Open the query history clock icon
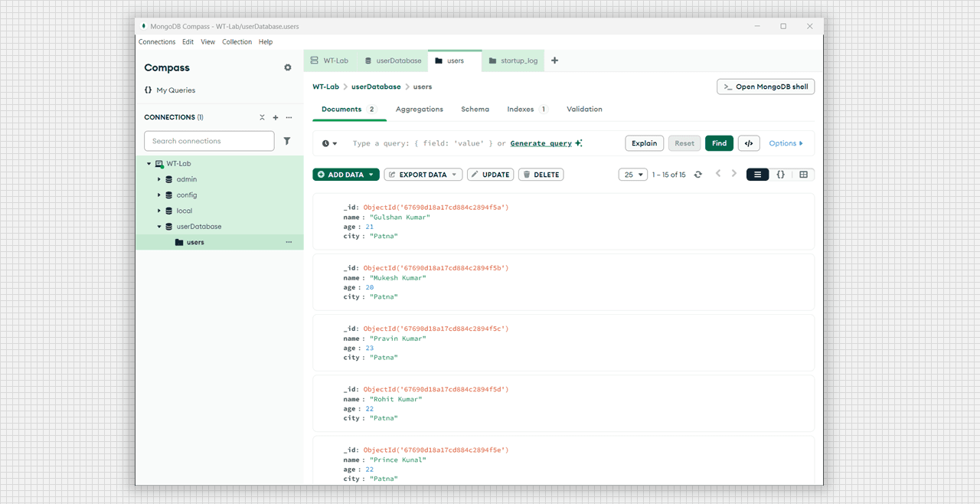Viewport: 980px width, 504px height. [329, 143]
